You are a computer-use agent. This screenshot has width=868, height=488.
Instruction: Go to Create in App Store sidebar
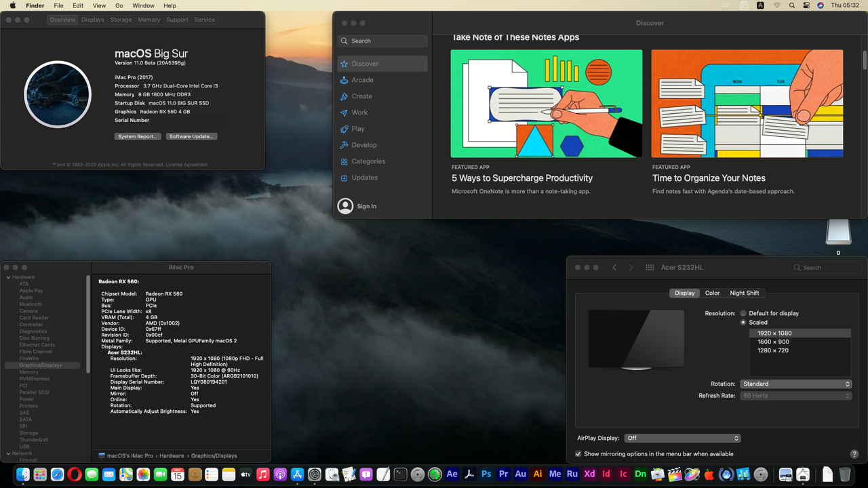382,96
